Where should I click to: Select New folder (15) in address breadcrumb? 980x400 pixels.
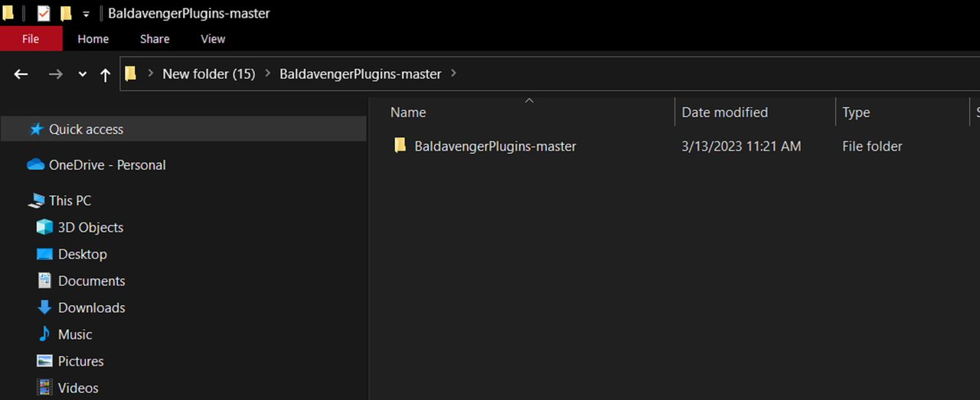point(209,74)
